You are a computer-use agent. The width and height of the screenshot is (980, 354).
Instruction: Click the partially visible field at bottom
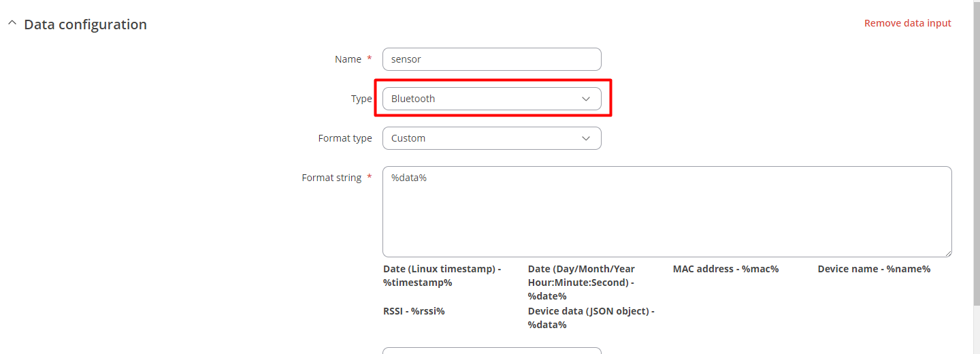click(x=492, y=351)
